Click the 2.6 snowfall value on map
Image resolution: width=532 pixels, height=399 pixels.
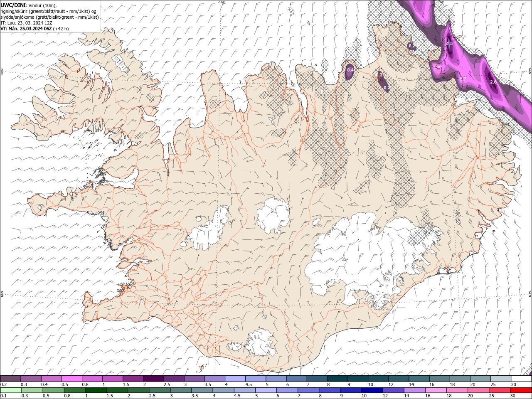click(x=493, y=82)
